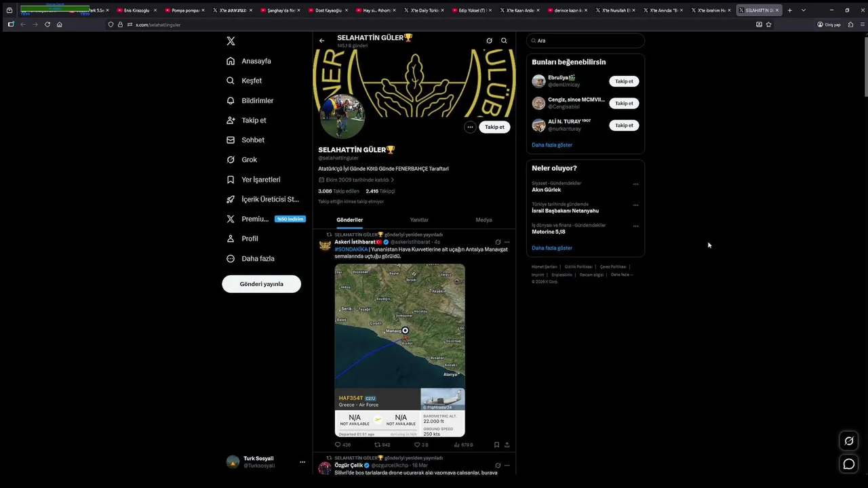Open Turk Sosyali account menu ellipsis
Image resolution: width=868 pixels, height=488 pixels.
(x=302, y=462)
